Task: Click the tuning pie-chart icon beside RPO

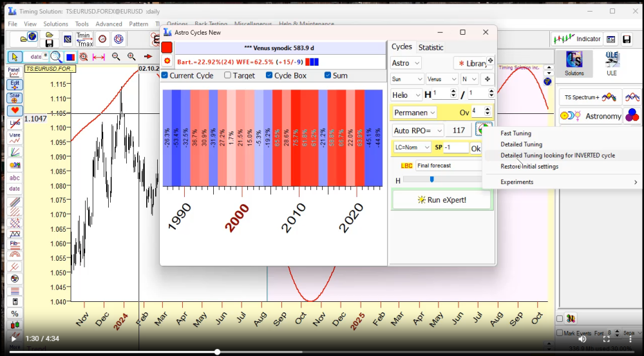Action: coord(482,129)
